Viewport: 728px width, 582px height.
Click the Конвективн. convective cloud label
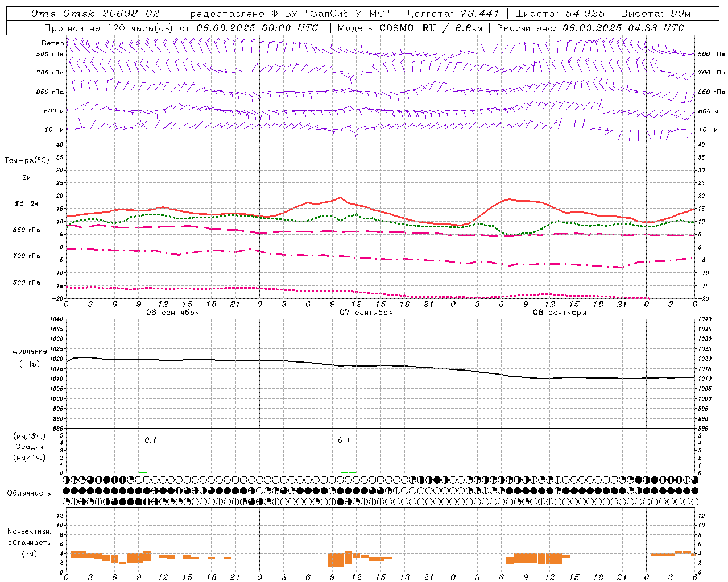29,531
